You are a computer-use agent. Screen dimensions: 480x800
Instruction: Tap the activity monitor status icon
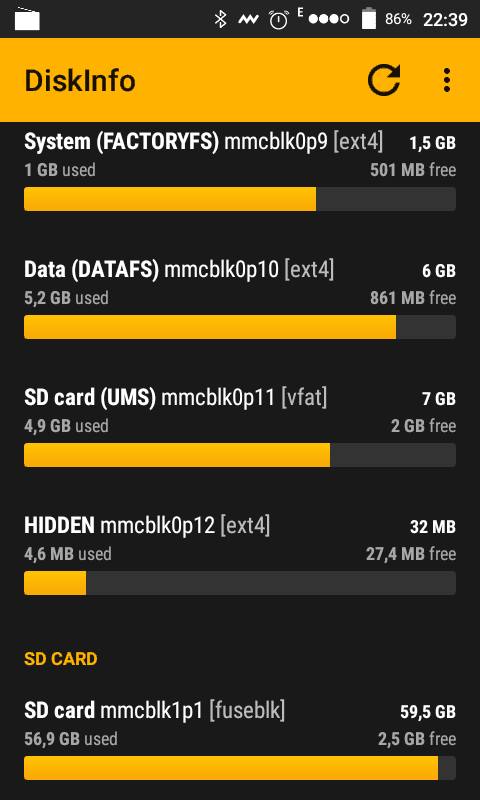coord(248,19)
